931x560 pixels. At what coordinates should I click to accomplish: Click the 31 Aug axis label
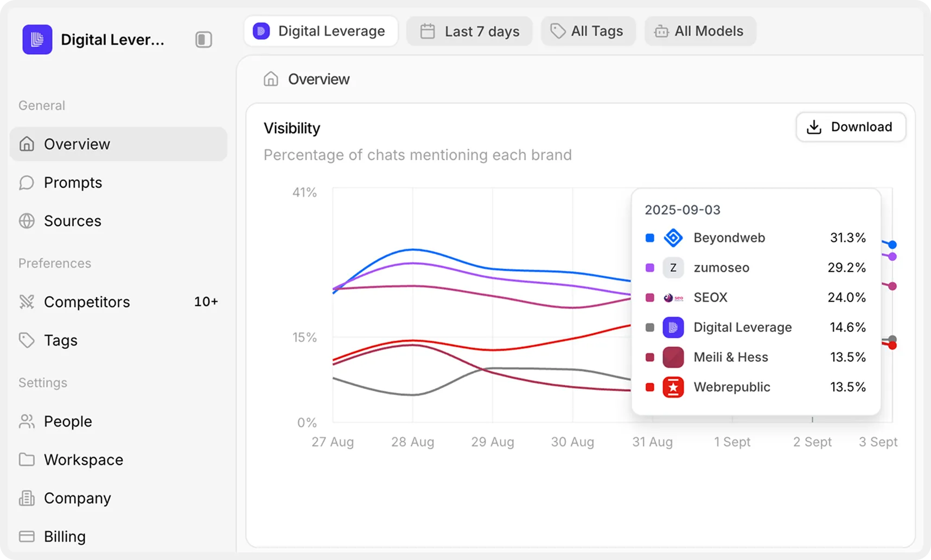652,442
